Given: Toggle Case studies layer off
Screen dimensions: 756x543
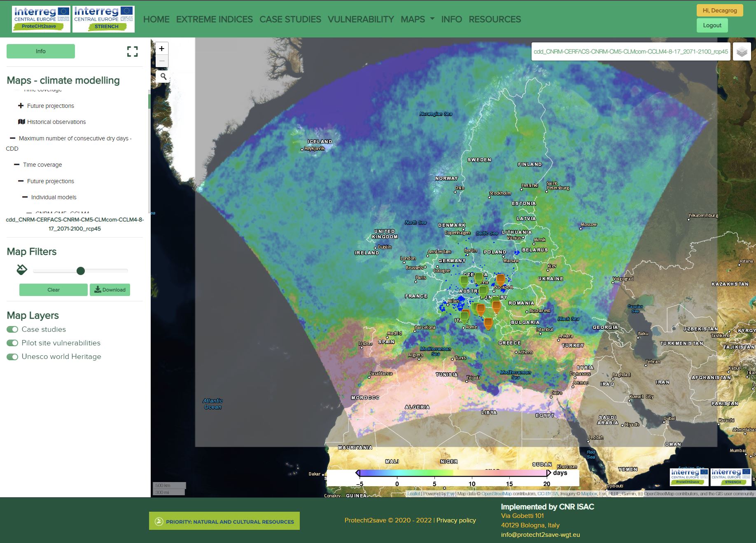Looking at the screenshot, I should point(12,329).
